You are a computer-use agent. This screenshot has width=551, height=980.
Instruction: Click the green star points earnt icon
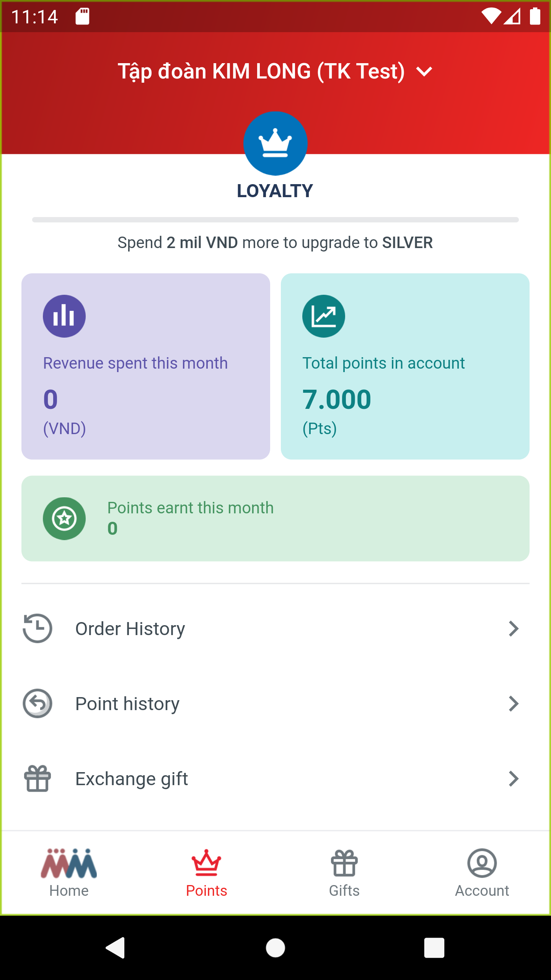click(x=64, y=519)
